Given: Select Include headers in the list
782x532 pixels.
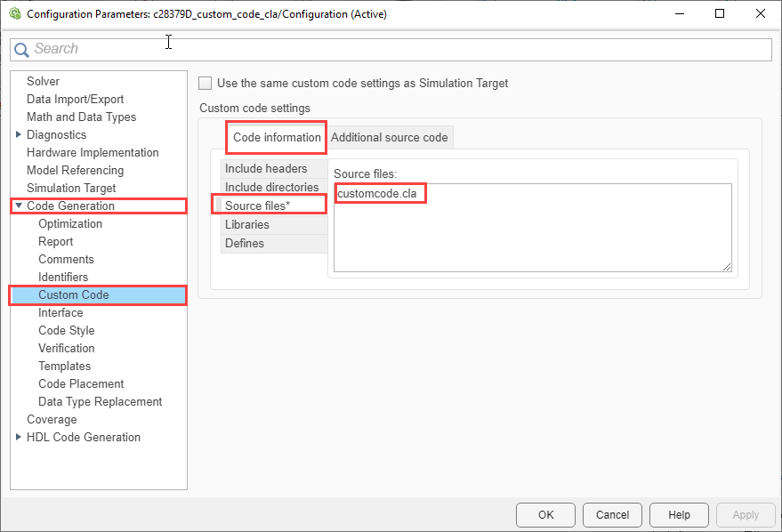Looking at the screenshot, I should pos(266,168).
